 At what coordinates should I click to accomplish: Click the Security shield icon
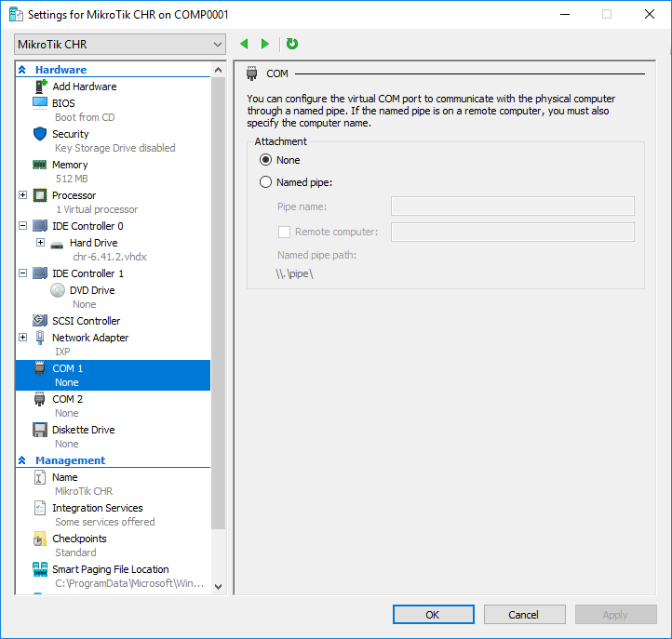[x=40, y=134]
